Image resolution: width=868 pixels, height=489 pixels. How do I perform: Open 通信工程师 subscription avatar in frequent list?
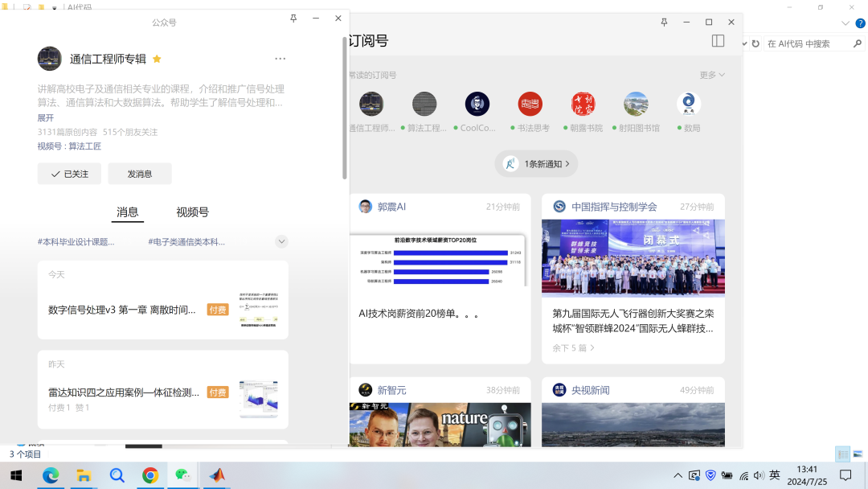tap(371, 104)
